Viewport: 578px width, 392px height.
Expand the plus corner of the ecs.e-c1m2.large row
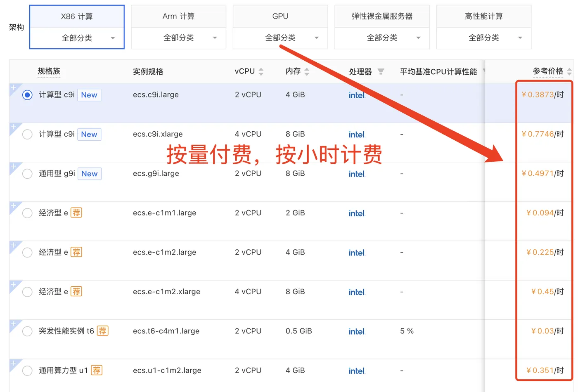tap(13, 245)
